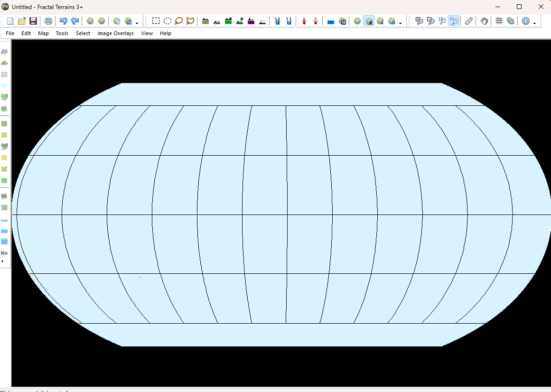Select the ruler measure distance tool
This screenshot has height=392, width=551.
[x=468, y=21]
